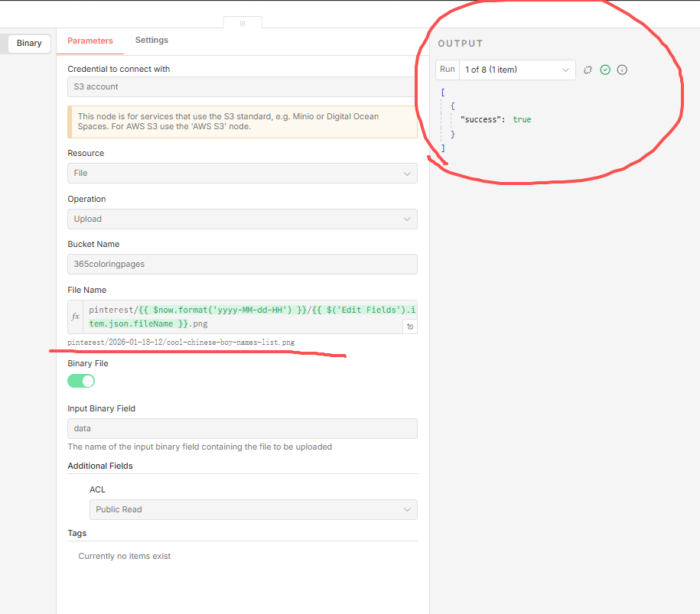The height and width of the screenshot is (614, 700).
Task: Toggle the Binary File switch off
Action: (81, 381)
